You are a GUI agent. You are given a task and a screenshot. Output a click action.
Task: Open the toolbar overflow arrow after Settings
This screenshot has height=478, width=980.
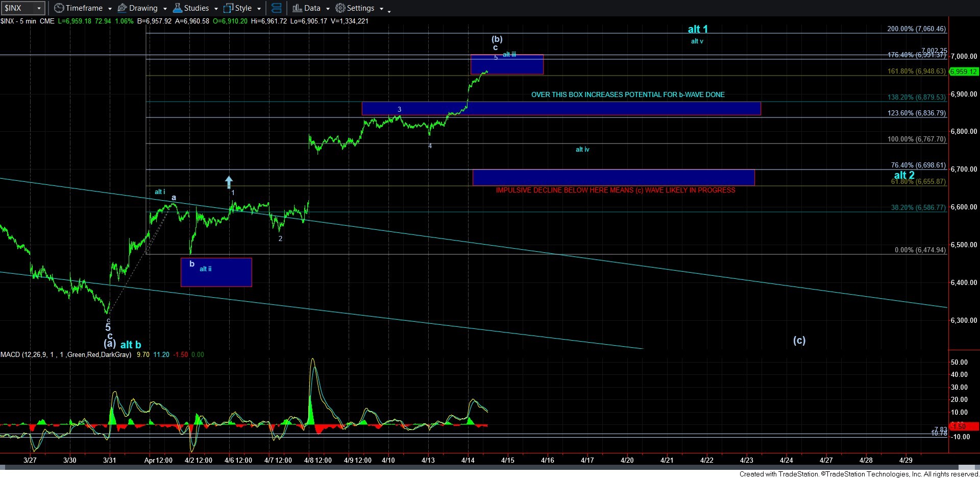pos(389,11)
